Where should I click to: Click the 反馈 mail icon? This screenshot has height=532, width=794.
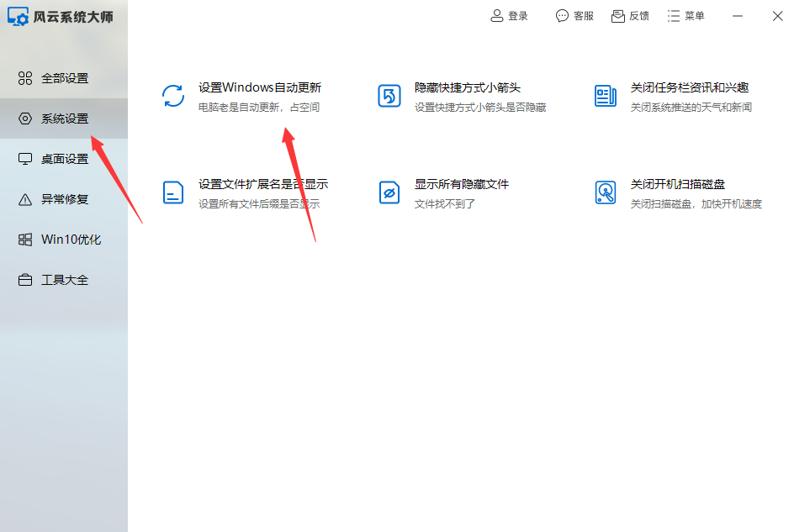[x=617, y=16]
